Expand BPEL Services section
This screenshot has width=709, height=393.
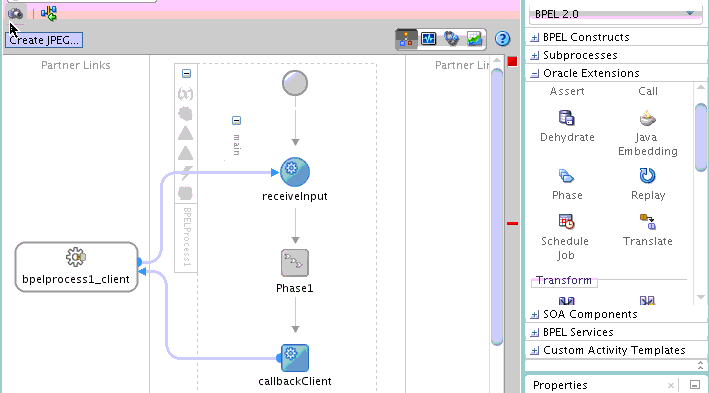click(535, 333)
